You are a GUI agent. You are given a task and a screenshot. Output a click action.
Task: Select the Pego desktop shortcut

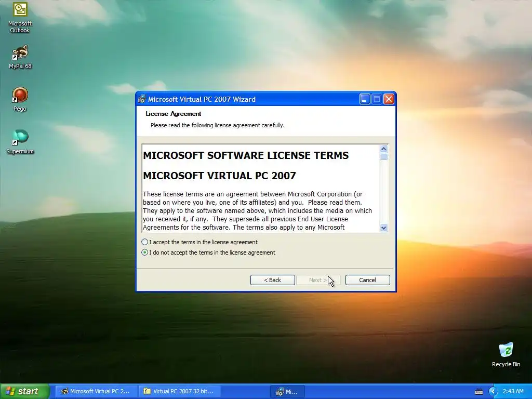[x=20, y=99]
